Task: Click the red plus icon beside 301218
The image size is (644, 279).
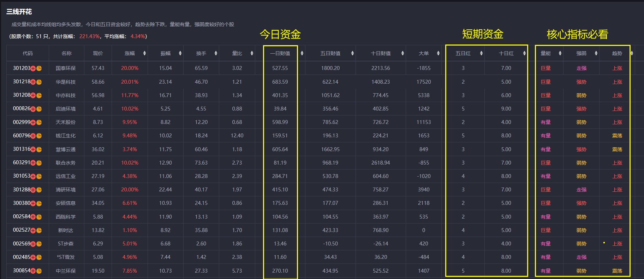Action: pyautogui.click(x=33, y=82)
